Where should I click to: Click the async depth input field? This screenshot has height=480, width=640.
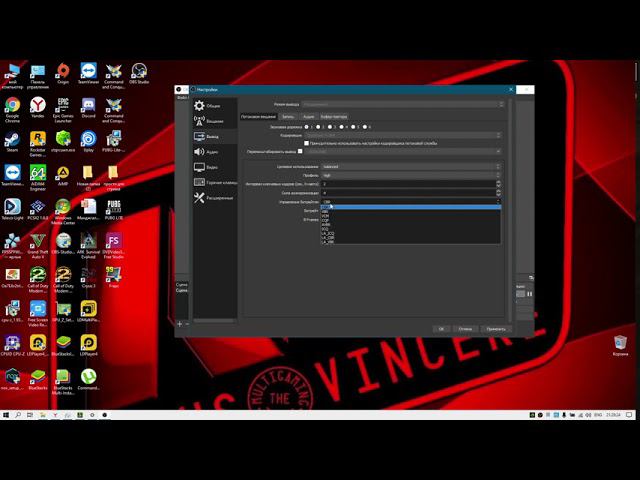(x=408, y=193)
